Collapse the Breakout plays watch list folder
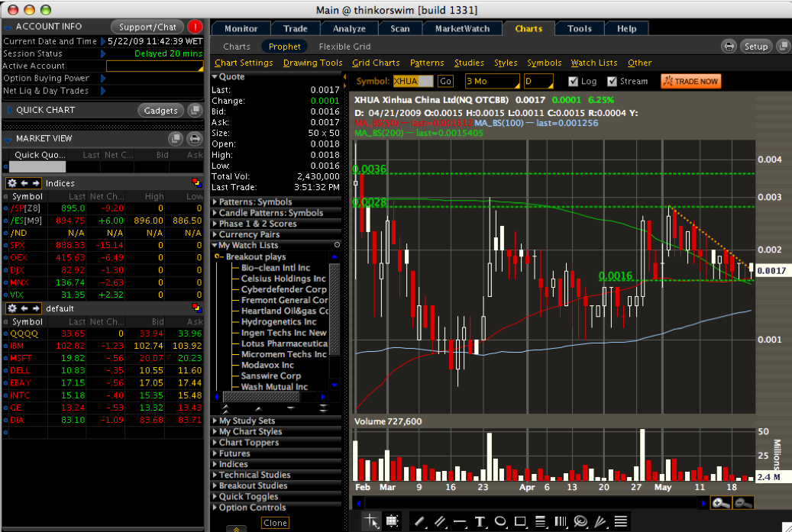Screen dimensions: 792x532 coord(218,257)
